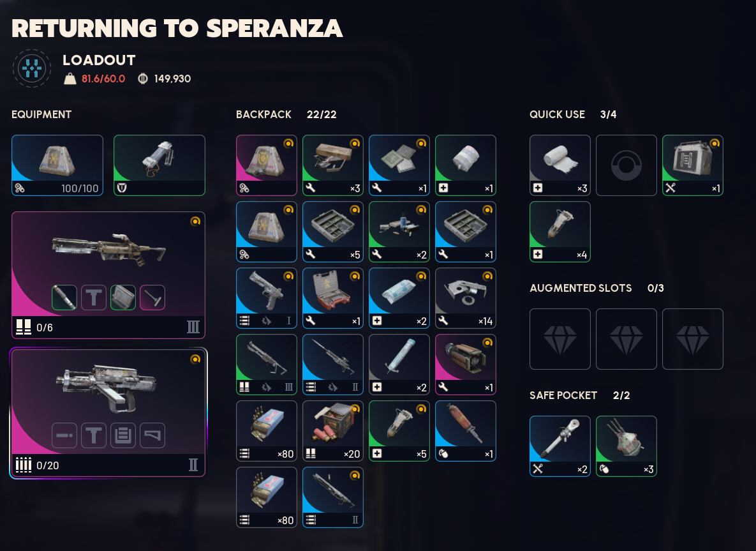Select the bandage x3 quick use slot
Viewport: 756px width, 551px height.
click(560, 165)
